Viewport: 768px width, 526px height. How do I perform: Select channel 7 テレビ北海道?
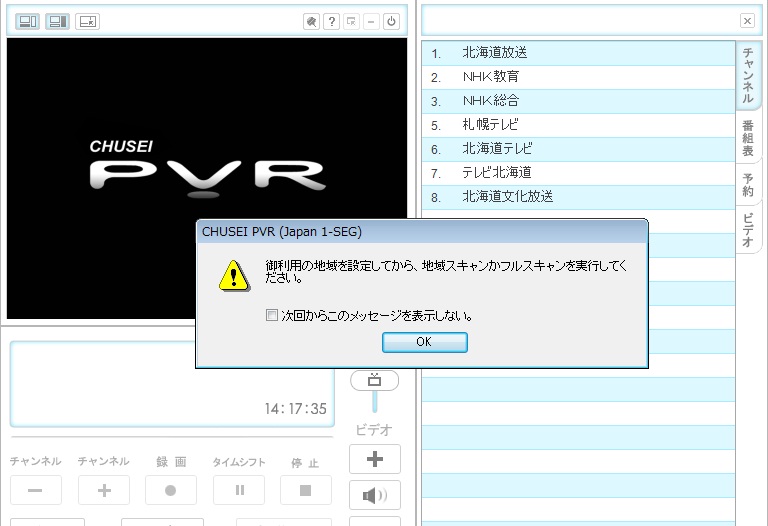tap(578, 173)
